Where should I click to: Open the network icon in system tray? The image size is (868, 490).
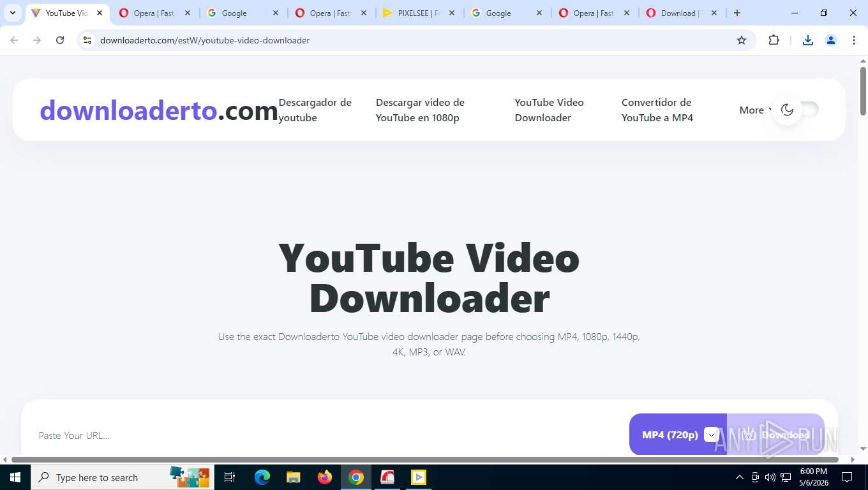tap(786, 477)
